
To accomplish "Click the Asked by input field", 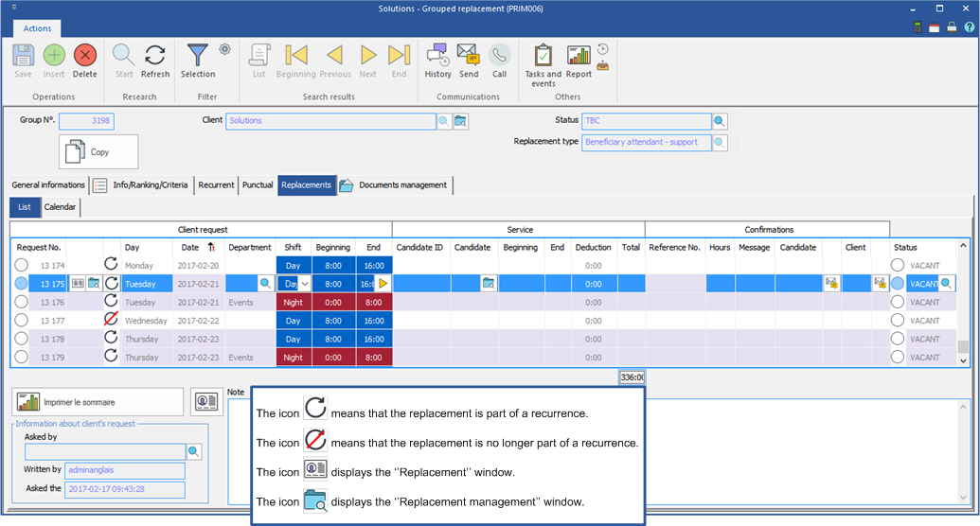I will [x=105, y=451].
